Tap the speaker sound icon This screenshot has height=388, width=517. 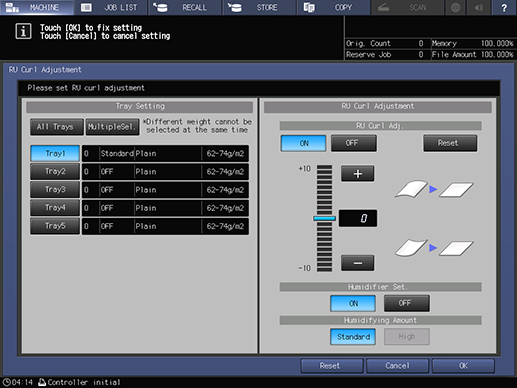point(479,7)
